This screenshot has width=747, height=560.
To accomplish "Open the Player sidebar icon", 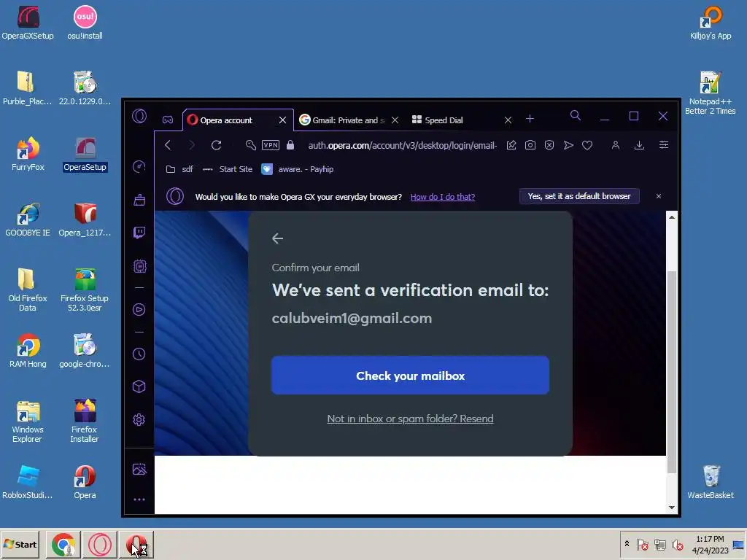I will [x=139, y=309].
